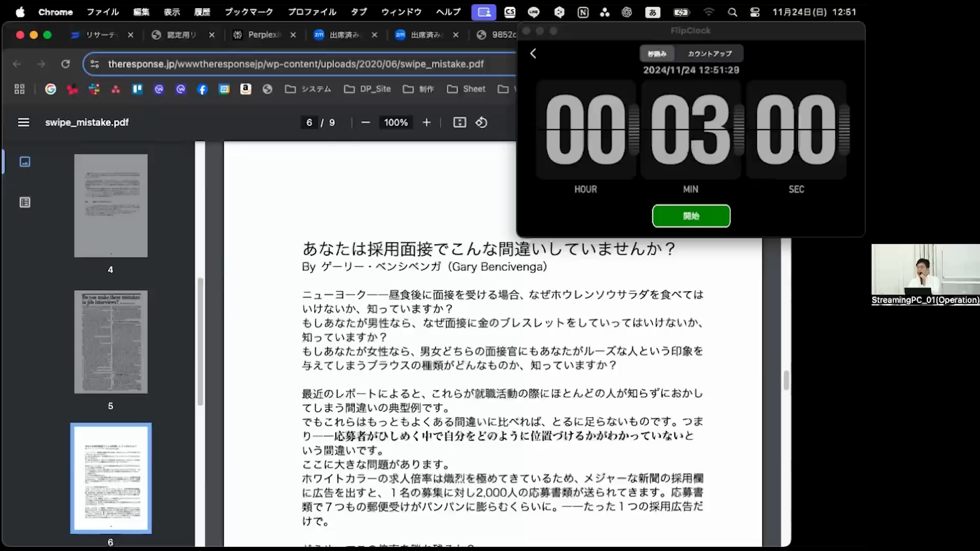The image size is (980, 551).
Task: Open site information icon in the address bar
Action: coord(94,64)
